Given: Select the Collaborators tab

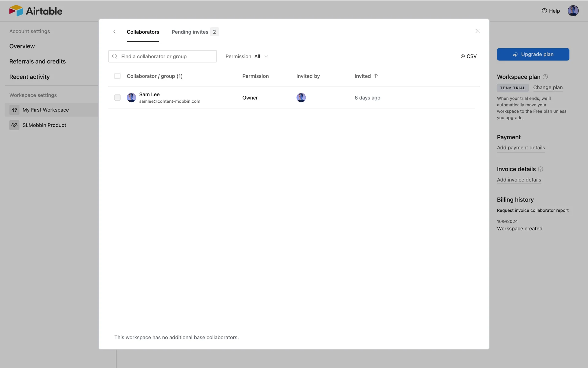Looking at the screenshot, I should click(x=143, y=32).
